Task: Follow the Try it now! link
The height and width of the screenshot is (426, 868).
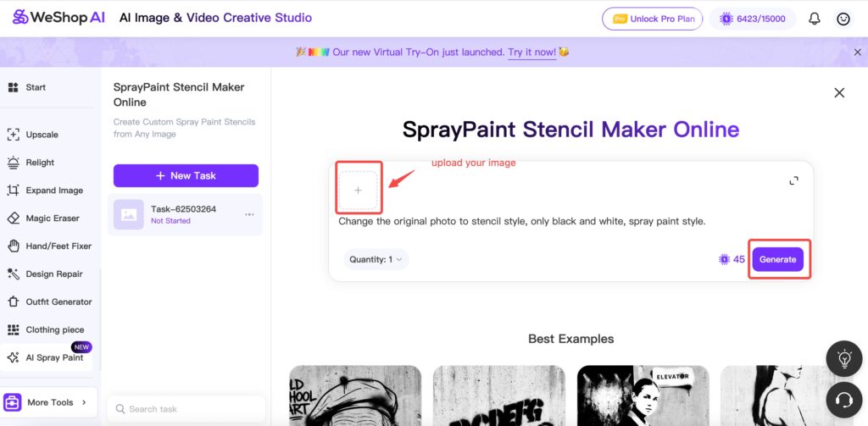Action: [x=532, y=52]
